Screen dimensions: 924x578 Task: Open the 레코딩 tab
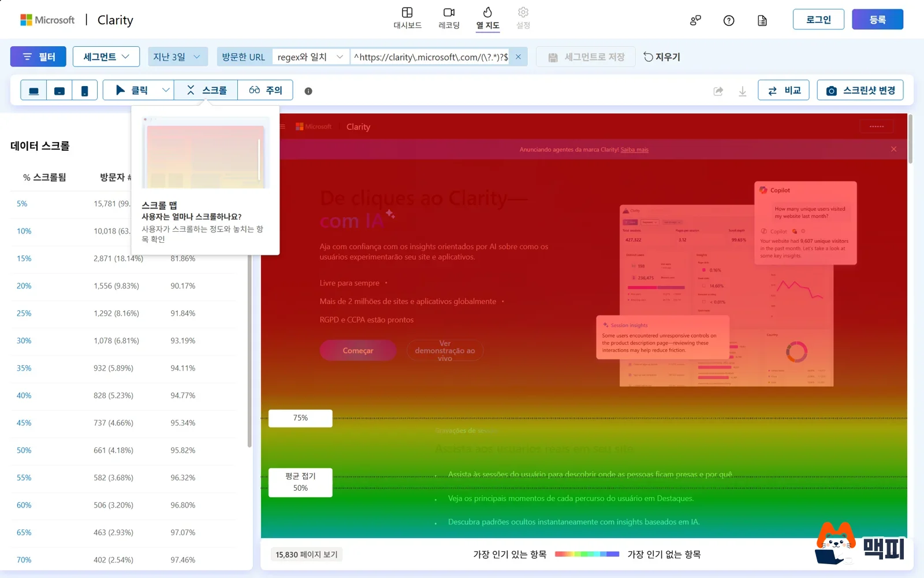pyautogui.click(x=449, y=18)
